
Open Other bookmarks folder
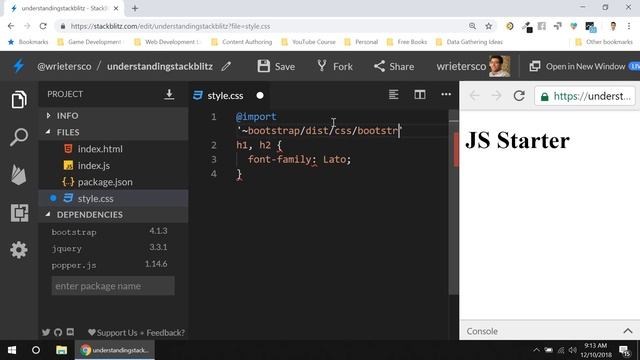click(x=604, y=42)
